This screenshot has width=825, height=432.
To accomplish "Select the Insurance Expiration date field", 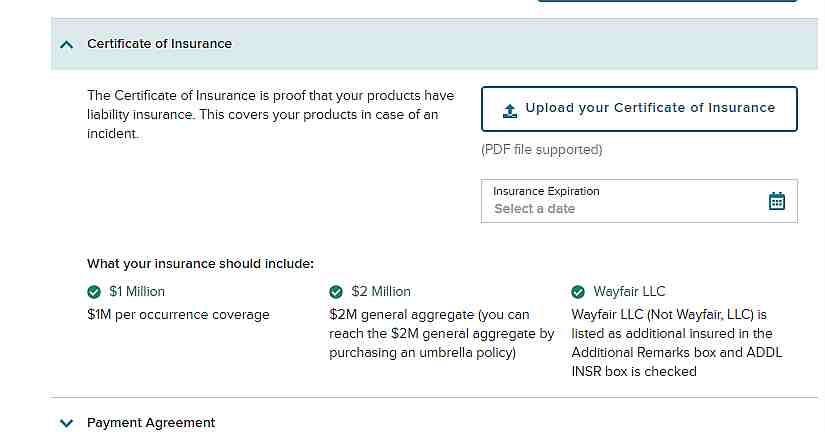I will pos(639,201).
